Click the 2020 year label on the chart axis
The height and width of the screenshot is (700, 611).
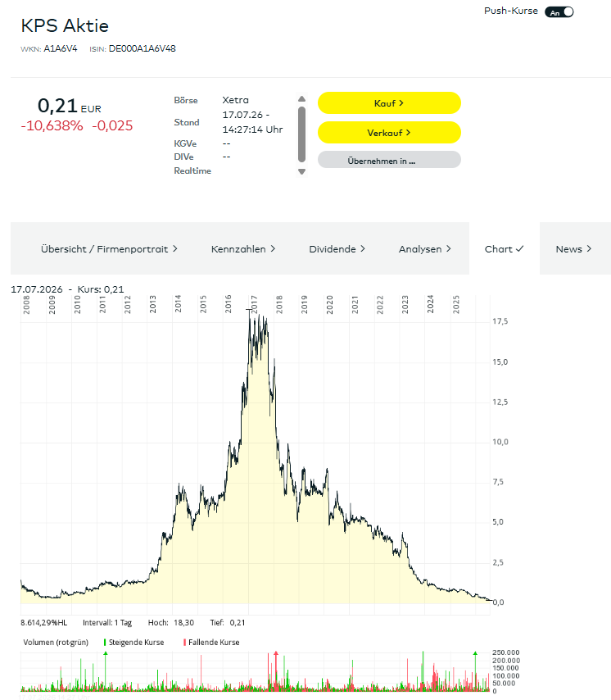click(329, 304)
